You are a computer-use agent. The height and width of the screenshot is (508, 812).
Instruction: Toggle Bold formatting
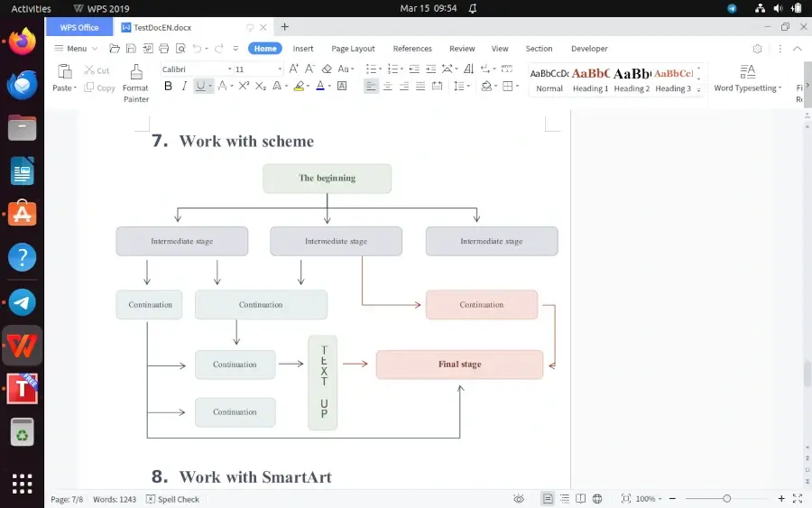click(x=168, y=87)
